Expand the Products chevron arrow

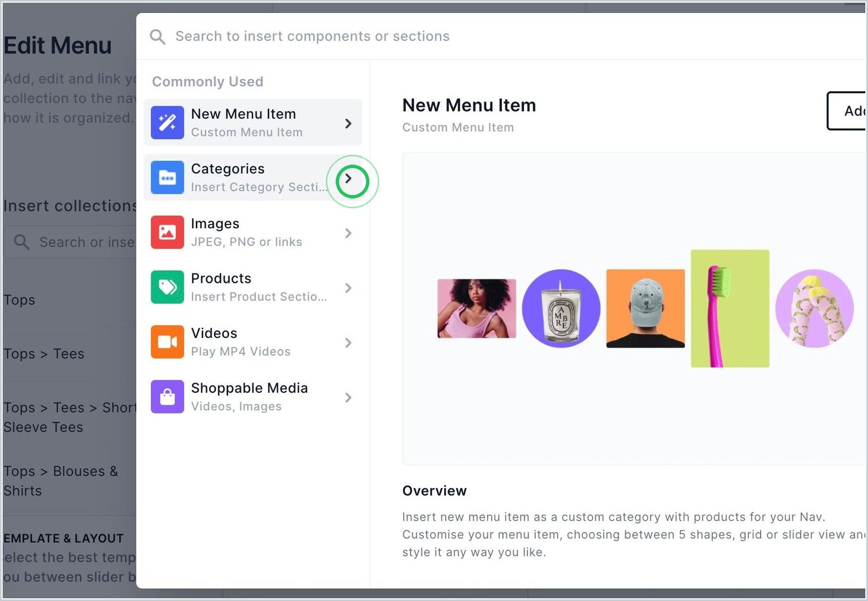click(x=348, y=288)
